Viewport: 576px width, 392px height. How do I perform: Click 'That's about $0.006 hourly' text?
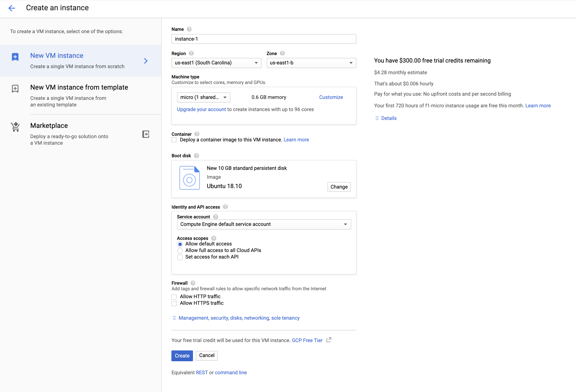click(403, 84)
